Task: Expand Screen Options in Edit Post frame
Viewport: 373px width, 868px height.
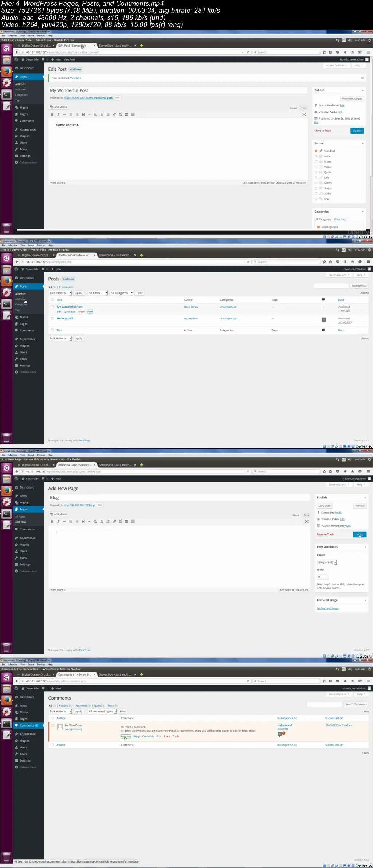Action: [336, 65]
